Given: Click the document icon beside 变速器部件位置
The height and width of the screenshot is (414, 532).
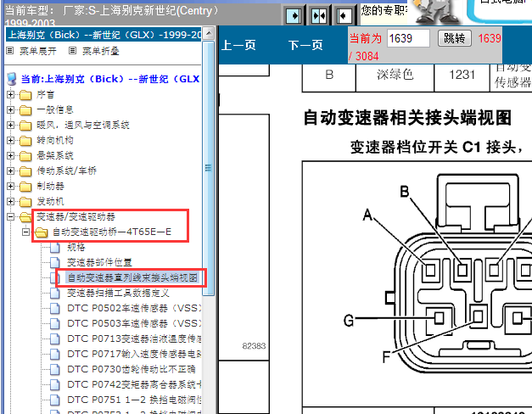Looking at the screenshot, I should 55,262.
